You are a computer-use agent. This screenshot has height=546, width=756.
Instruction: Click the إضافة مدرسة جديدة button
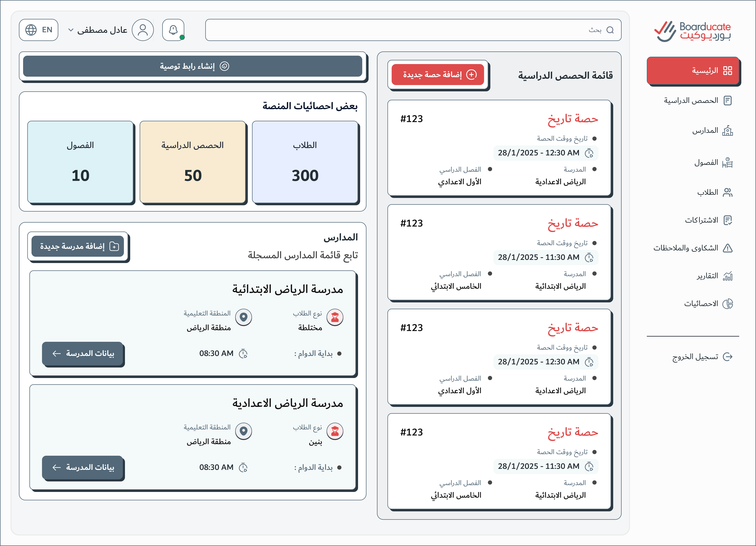coord(78,246)
